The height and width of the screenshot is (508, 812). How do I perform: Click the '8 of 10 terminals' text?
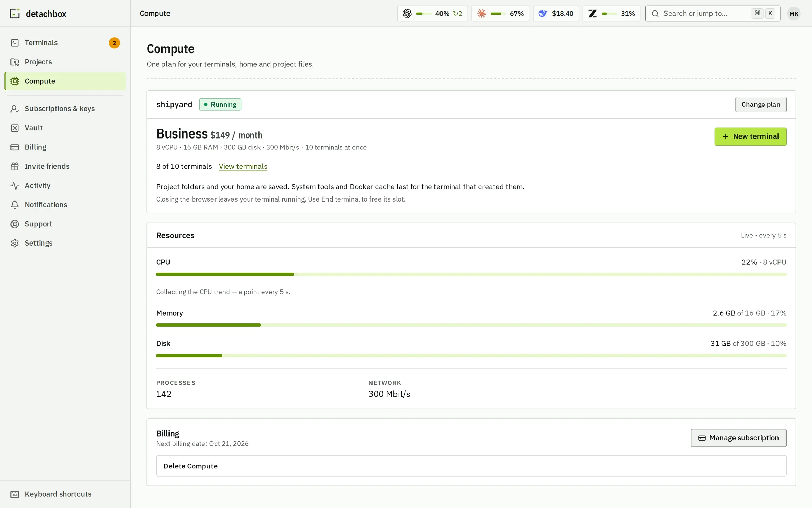184,166
